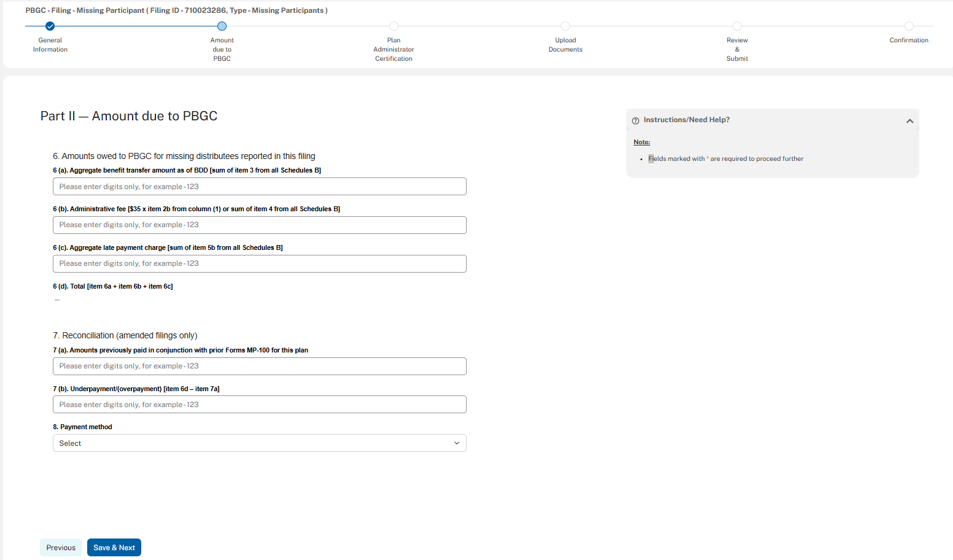Click the Instructions/Need Help? header
Image resolution: width=953 pixels, height=560 pixels.
pos(687,120)
